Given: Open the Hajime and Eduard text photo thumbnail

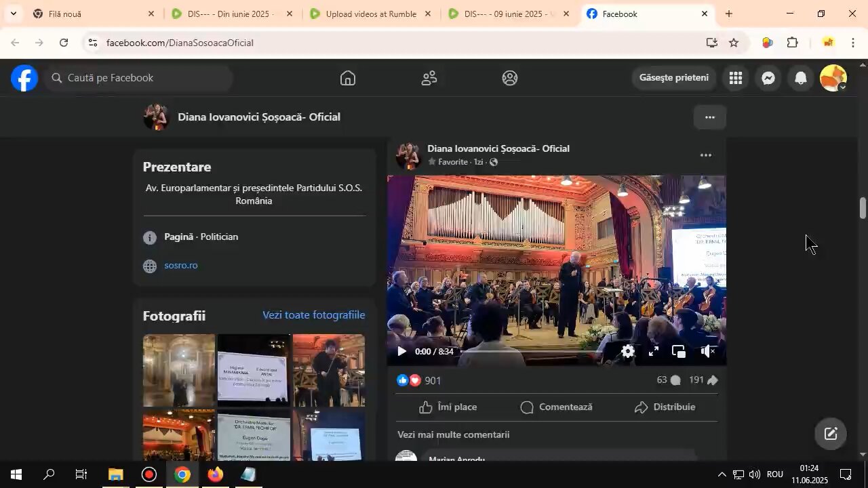Looking at the screenshot, I should pos(254,370).
